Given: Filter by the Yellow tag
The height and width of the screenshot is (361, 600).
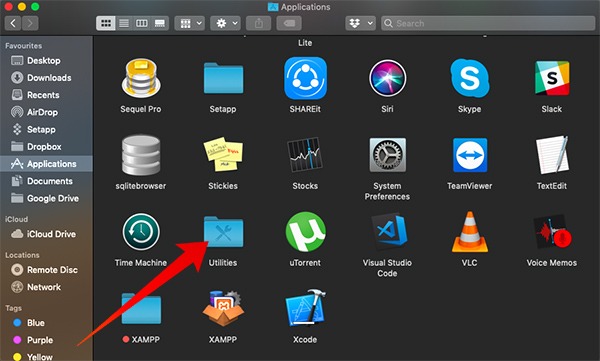Looking at the screenshot, I should tap(46, 356).
